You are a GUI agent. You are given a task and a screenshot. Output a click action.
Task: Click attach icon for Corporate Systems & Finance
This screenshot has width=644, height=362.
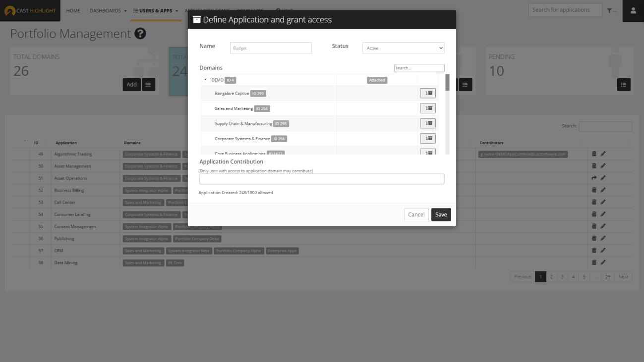point(427,138)
